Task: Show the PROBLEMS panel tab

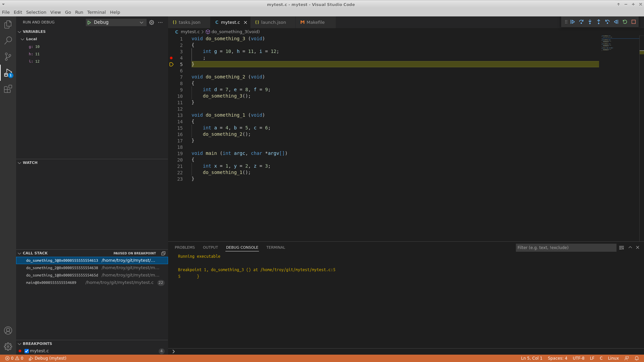Action: click(x=184, y=248)
